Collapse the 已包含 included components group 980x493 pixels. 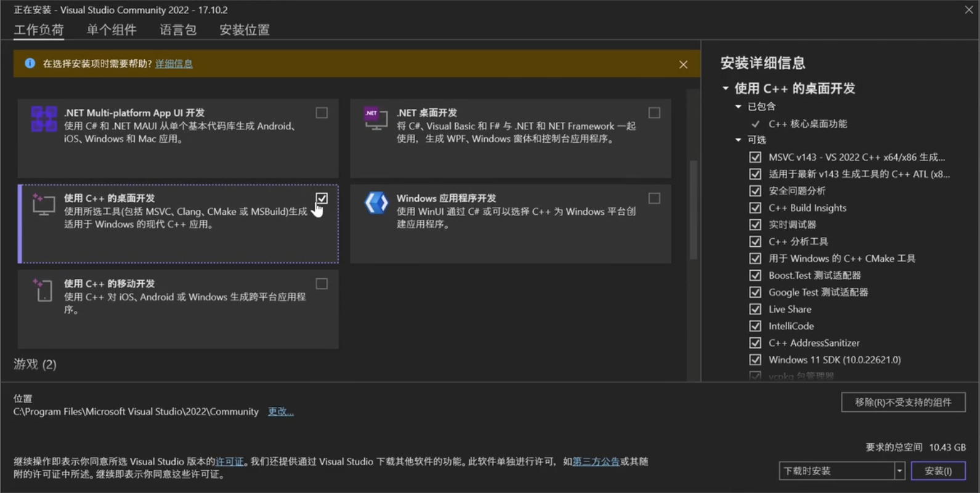(739, 106)
